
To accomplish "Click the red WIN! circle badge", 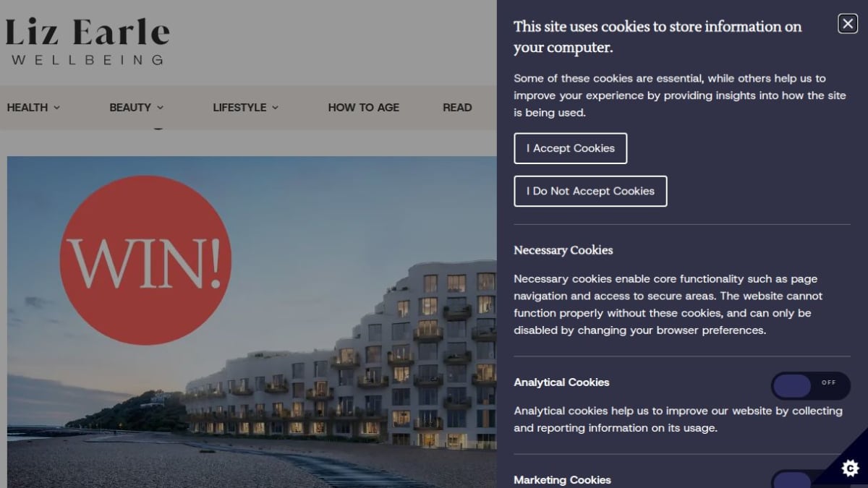I will pos(145,260).
